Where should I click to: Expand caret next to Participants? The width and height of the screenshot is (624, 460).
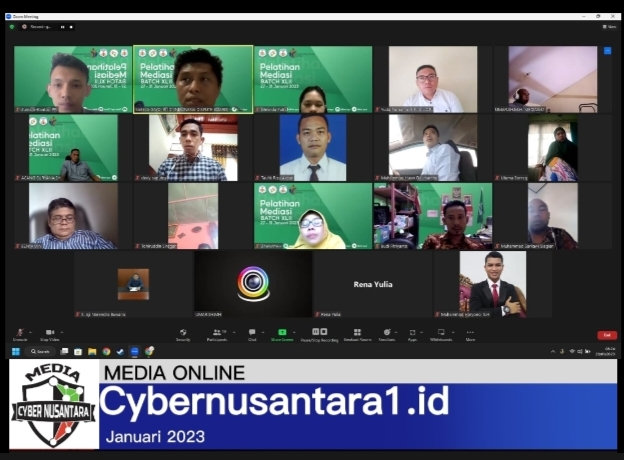(x=234, y=332)
